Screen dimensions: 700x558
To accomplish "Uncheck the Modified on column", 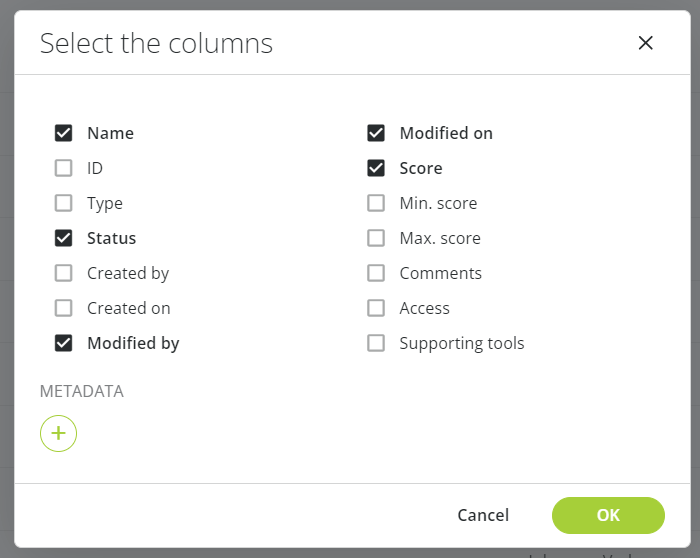I will coord(376,133).
